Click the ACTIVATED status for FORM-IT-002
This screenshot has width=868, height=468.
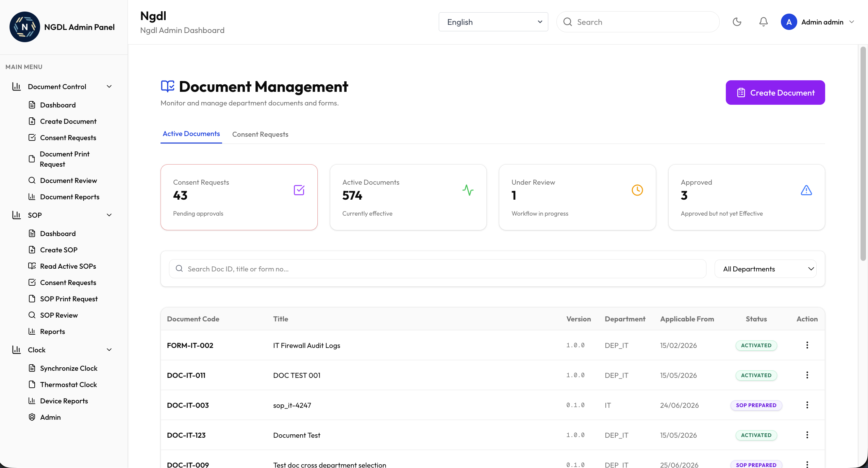click(x=756, y=345)
